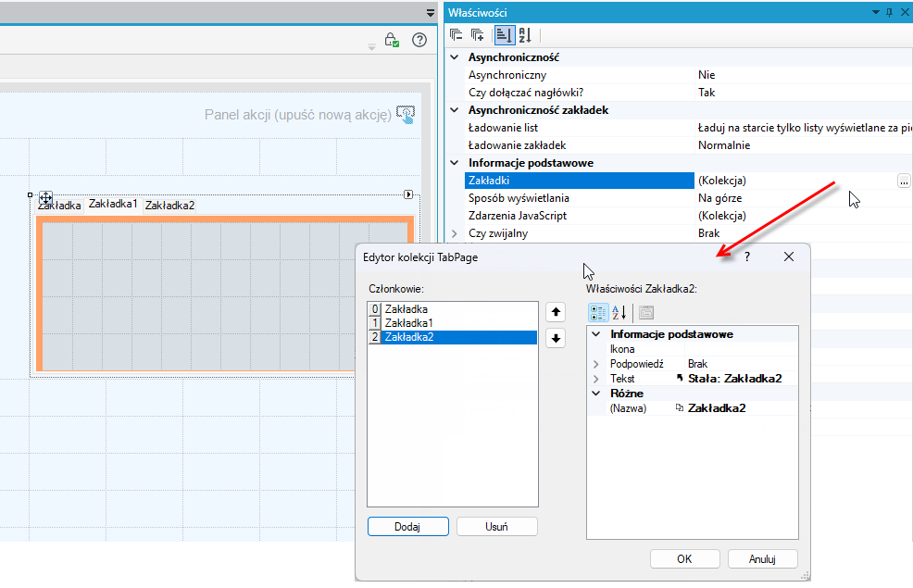
Task: Open designer document overflow dropdown arrow
Action: (x=431, y=12)
